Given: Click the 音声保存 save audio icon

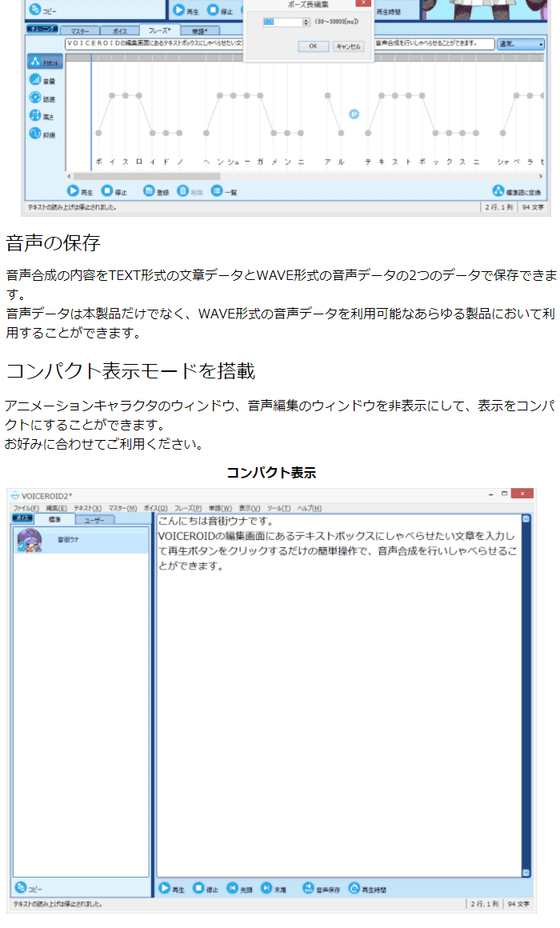Looking at the screenshot, I should click(x=309, y=888).
